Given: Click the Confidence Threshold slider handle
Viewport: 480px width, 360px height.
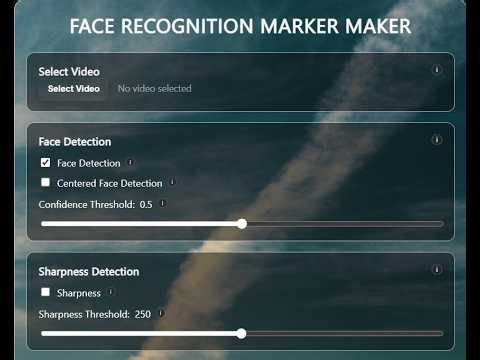Looking at the screenshot, I should click(x=242, y=224).
